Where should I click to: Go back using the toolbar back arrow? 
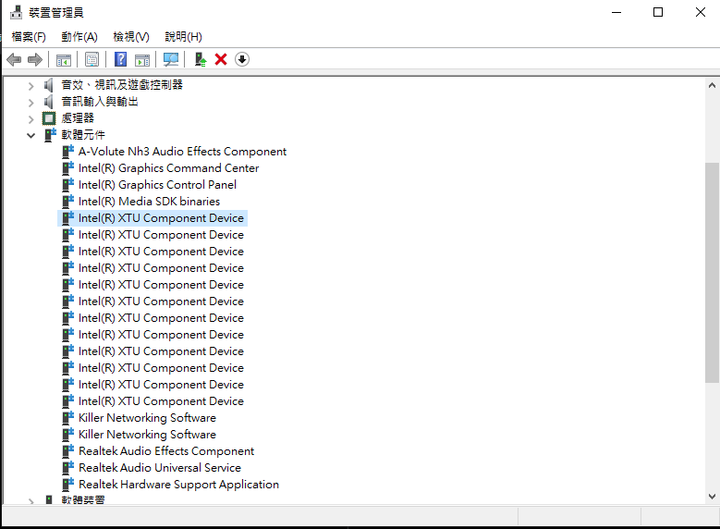[14, 59]
